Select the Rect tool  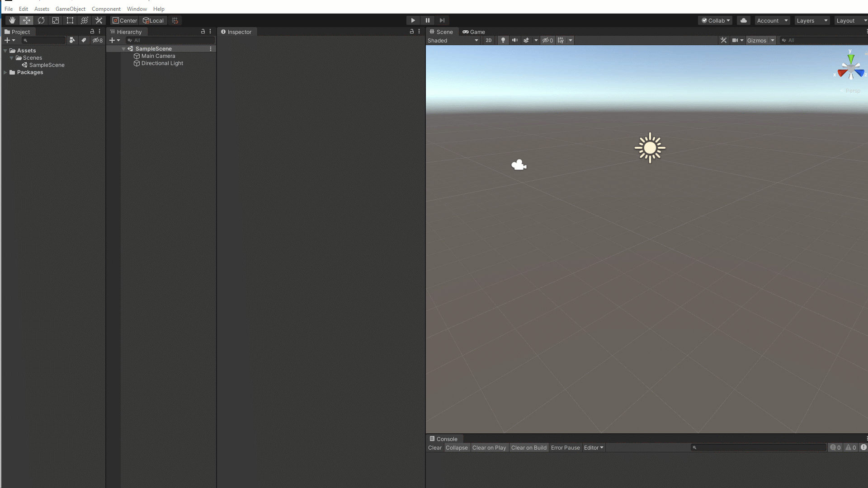pos(70,20)
